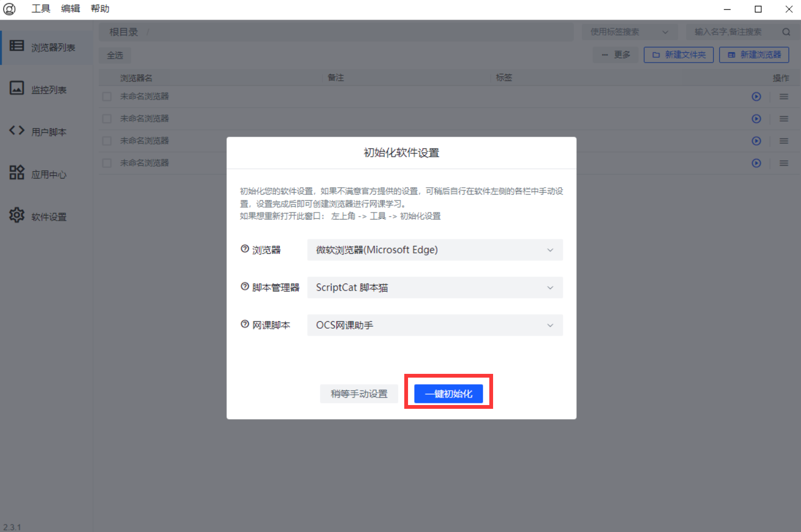This screenshot has width=801, height=532.
Task: Click the 操作 column header
Action: (781, 78)
